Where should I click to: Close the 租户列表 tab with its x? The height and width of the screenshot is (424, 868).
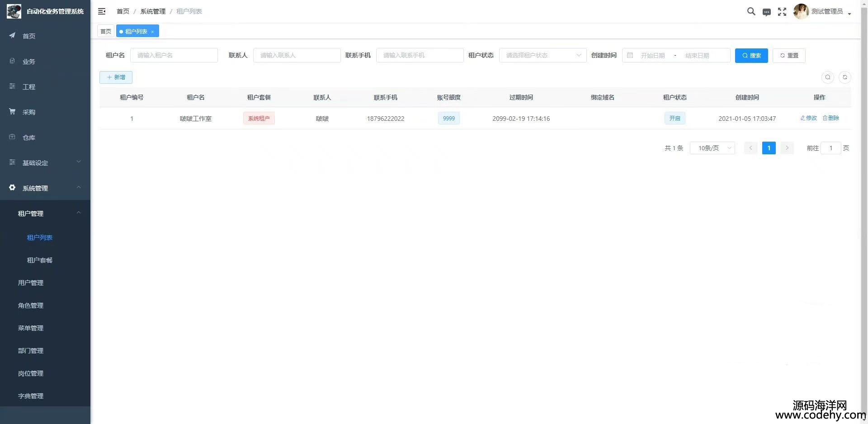click(x=153, y=32)
